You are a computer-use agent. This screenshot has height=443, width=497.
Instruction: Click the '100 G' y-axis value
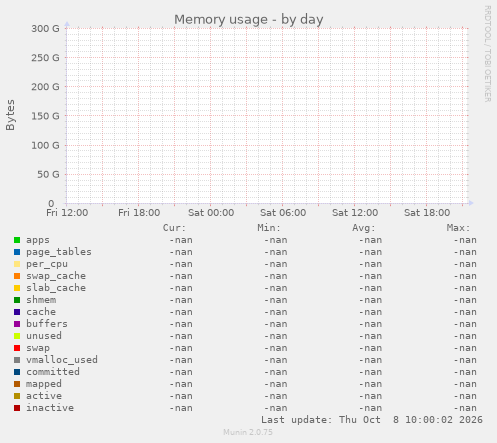click(x=45, y=145)
